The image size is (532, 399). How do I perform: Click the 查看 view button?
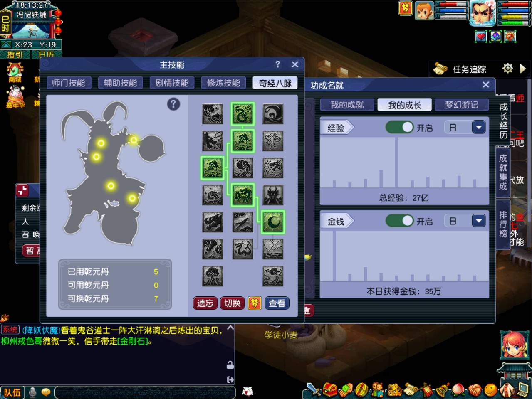277,303
